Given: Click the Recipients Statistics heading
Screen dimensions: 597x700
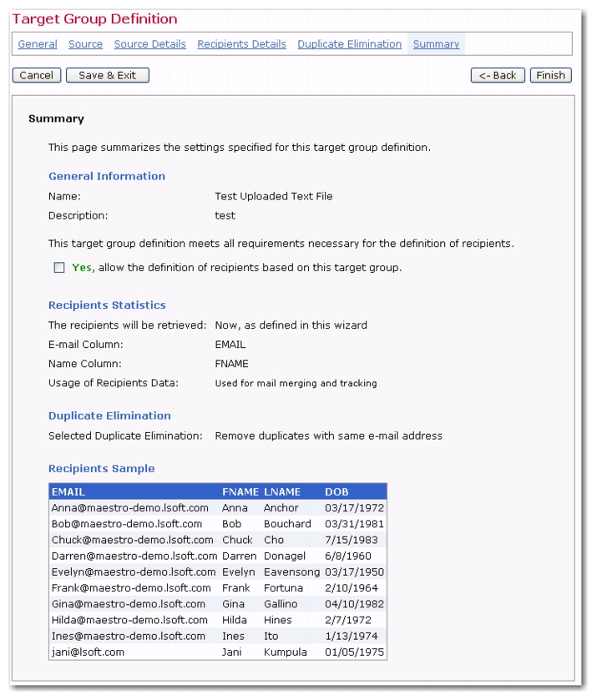Looking at the screenshot, I should point(107,305).
